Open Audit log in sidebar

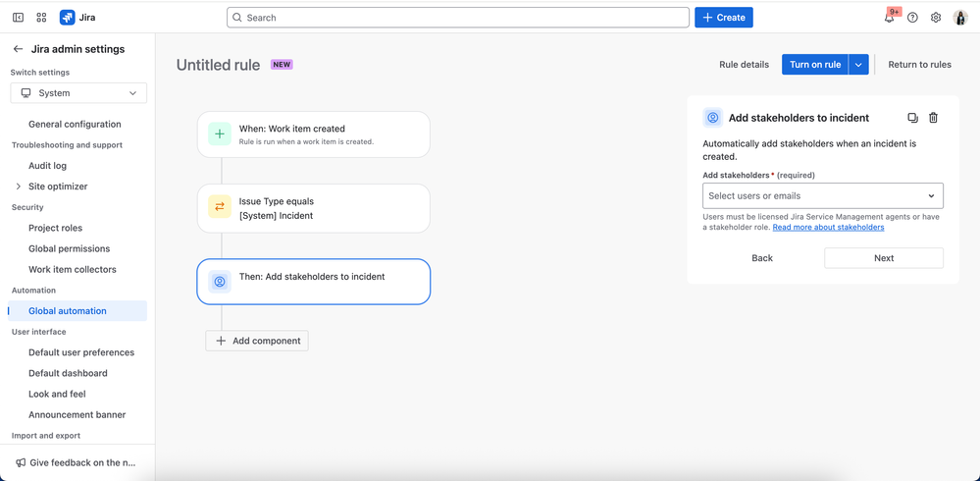point(47,166)
